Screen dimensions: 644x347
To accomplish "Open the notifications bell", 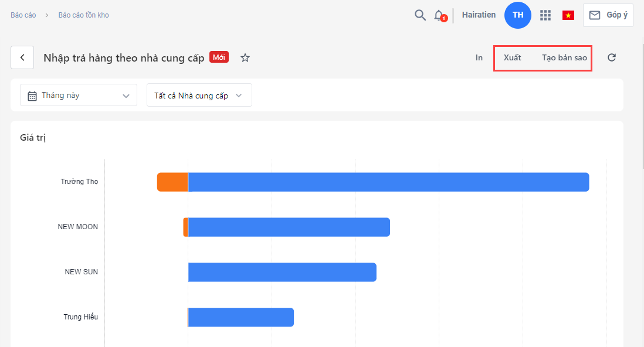I will 439,15.
